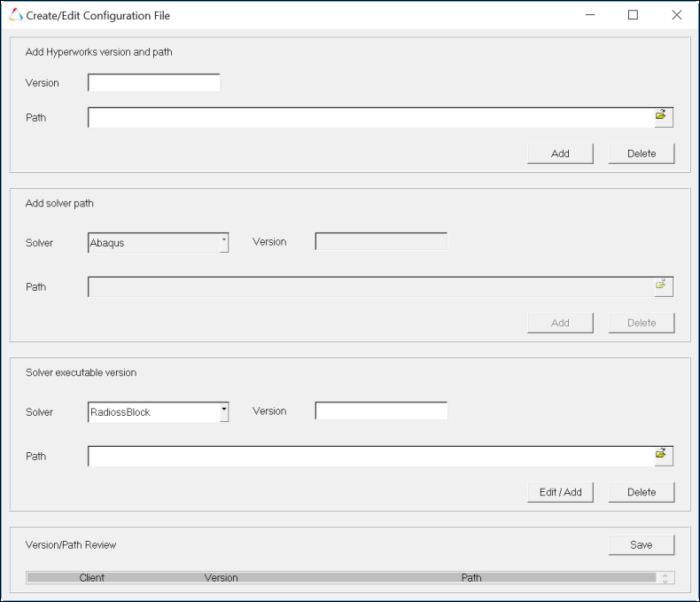Click the Client column header
Screen dimensions: 700x602
tap(91, 577)
